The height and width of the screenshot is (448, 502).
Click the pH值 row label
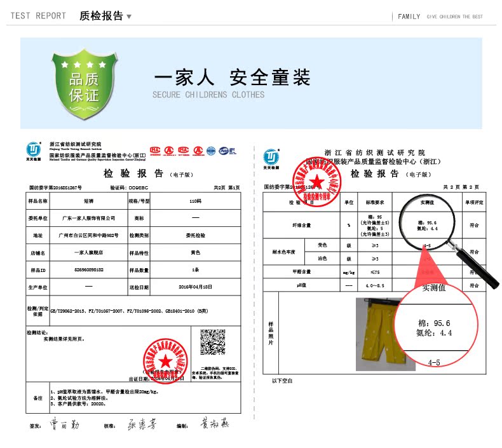302,285
